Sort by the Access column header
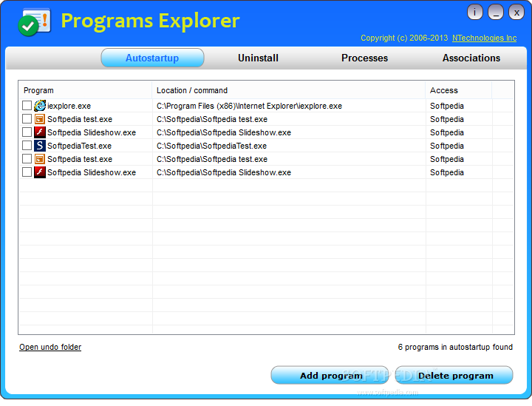The image size is (532, 406). pos(459,90)
